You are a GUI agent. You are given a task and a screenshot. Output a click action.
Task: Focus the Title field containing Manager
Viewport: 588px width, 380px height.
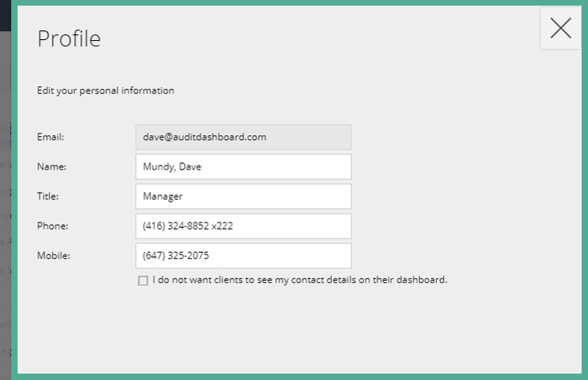coord(243,196)
